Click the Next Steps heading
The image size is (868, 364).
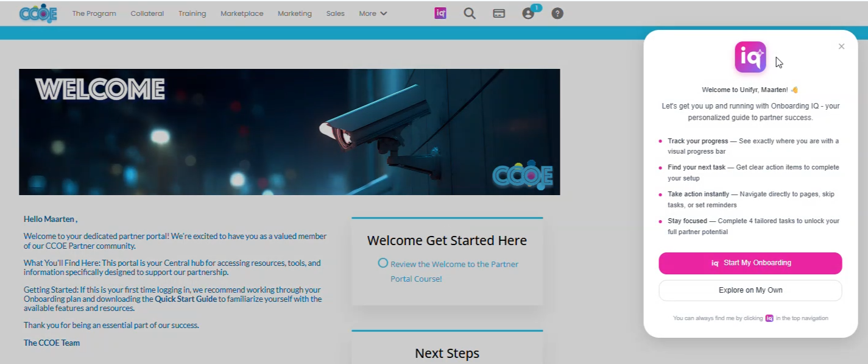pos(446,353)
